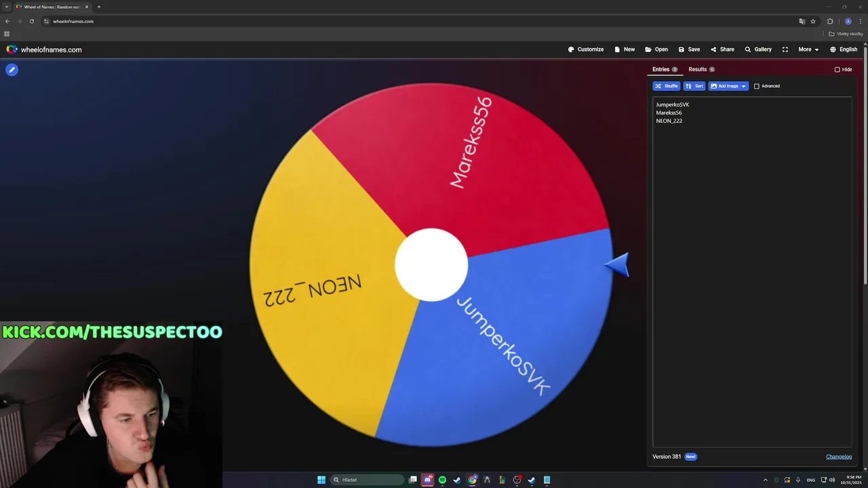
Task: Open the Changelog link
Action: pyautogui.click(x=839, y=456)
